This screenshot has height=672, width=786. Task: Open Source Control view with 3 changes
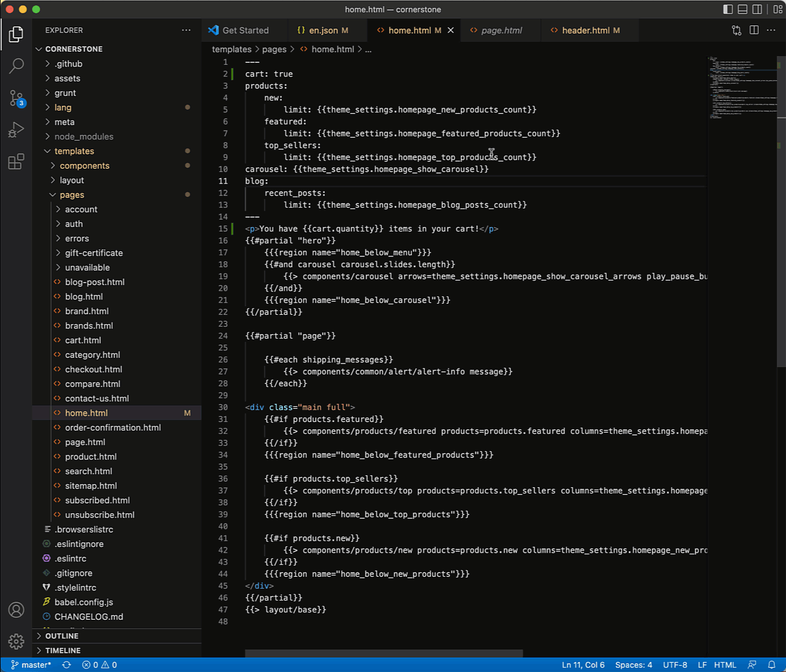pyautogui.click(x=16, y=98)
